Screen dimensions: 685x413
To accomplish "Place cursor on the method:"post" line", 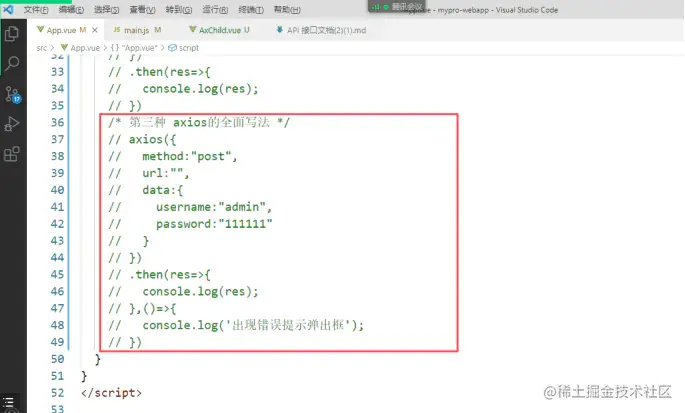I will (173, 156).
